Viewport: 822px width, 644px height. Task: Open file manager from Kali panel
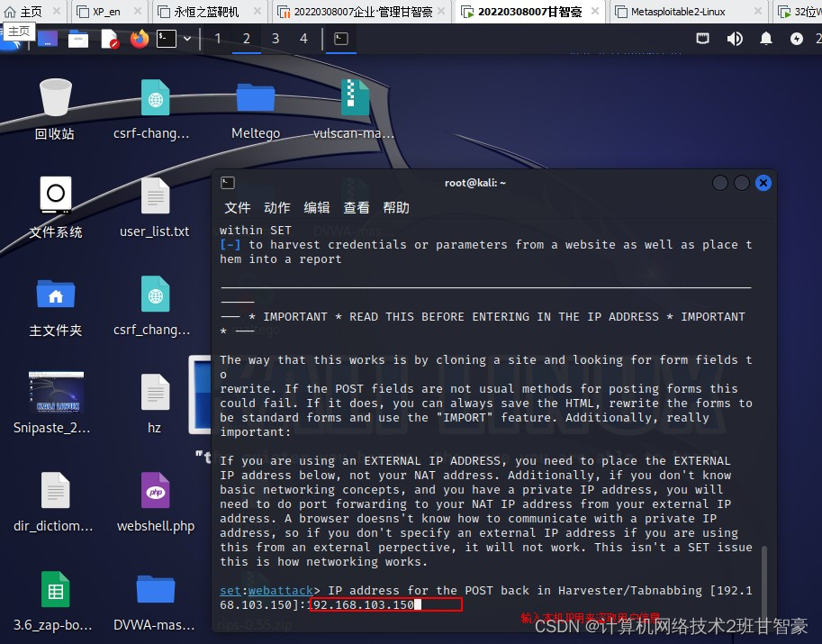point(78,39)
